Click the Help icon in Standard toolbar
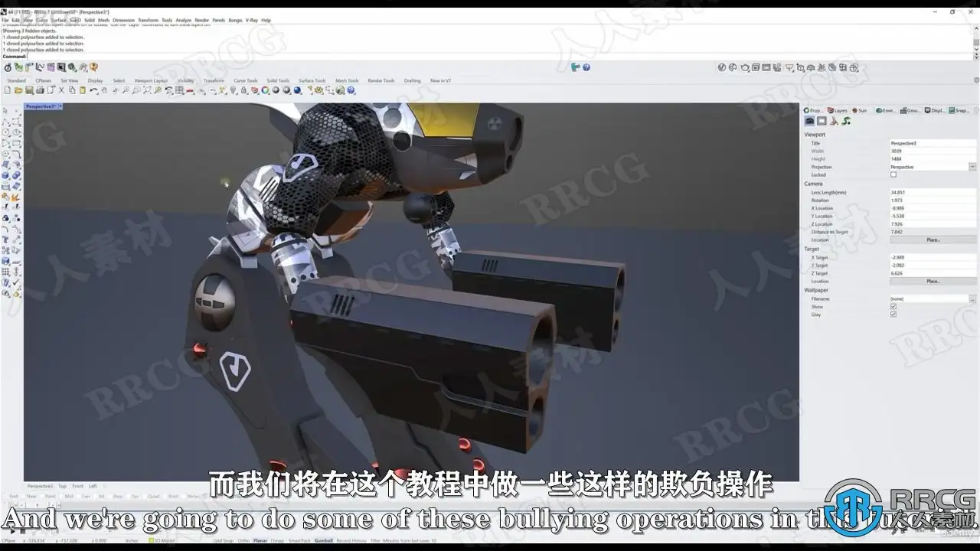The width and height of the screenshot is (980, 551). (351, 90)
